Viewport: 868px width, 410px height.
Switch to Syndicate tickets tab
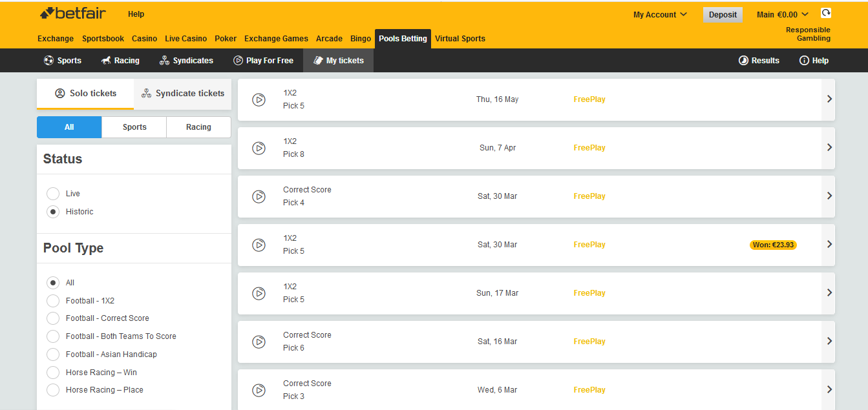point(183,94)
